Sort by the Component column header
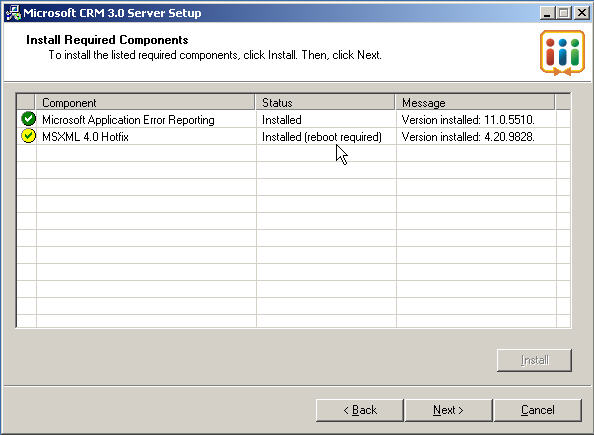The width and height of the screenshot is (594, 435). 145,102
